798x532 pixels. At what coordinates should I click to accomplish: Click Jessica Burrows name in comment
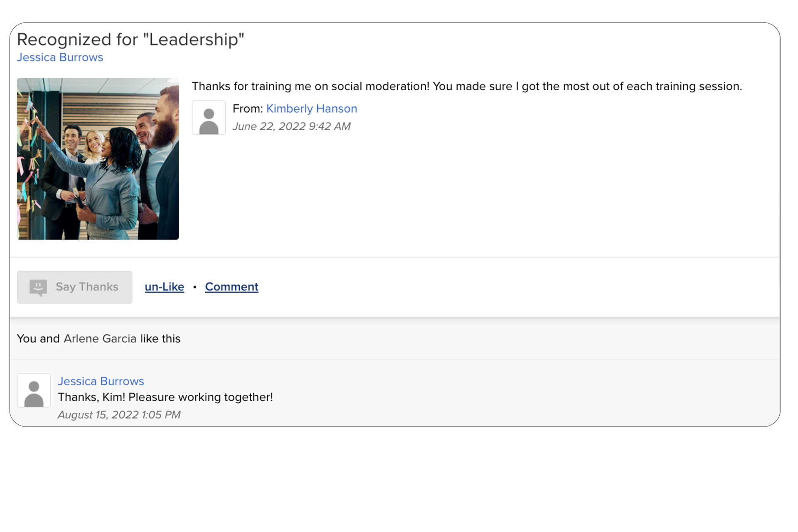pos(101,381)
